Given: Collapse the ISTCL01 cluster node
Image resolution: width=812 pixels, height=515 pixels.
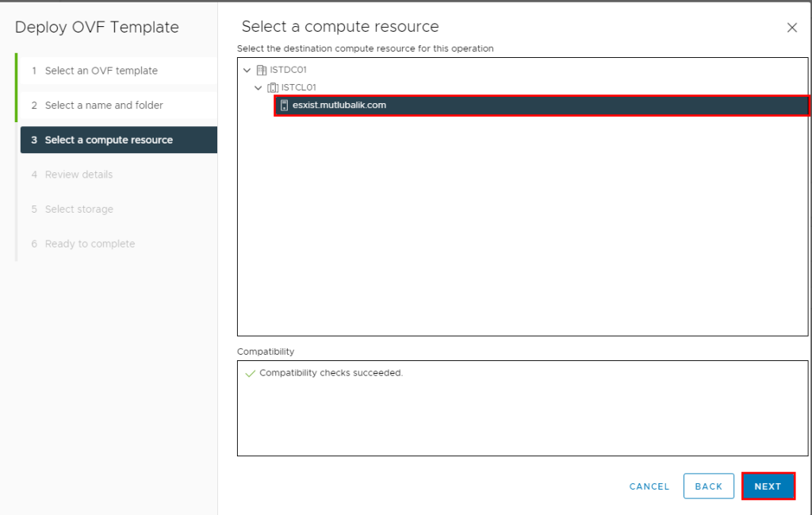Looking at the screenshot, I should [258, 87].
